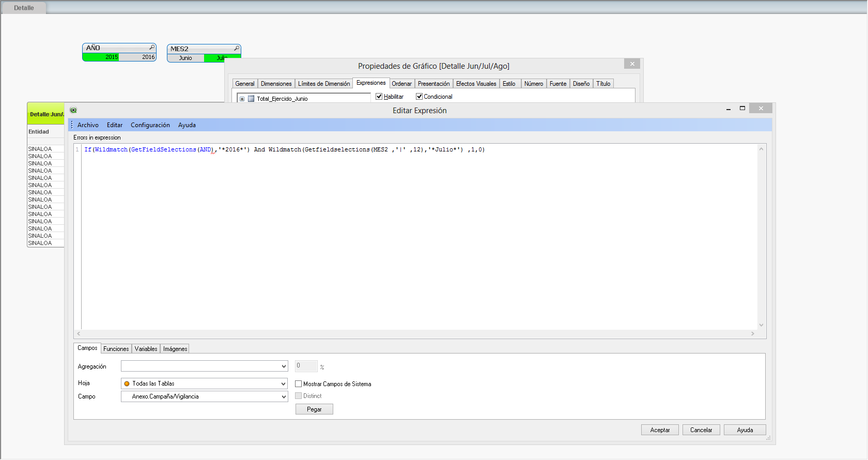Click the Detalle sheet tab

click(24, 8)
